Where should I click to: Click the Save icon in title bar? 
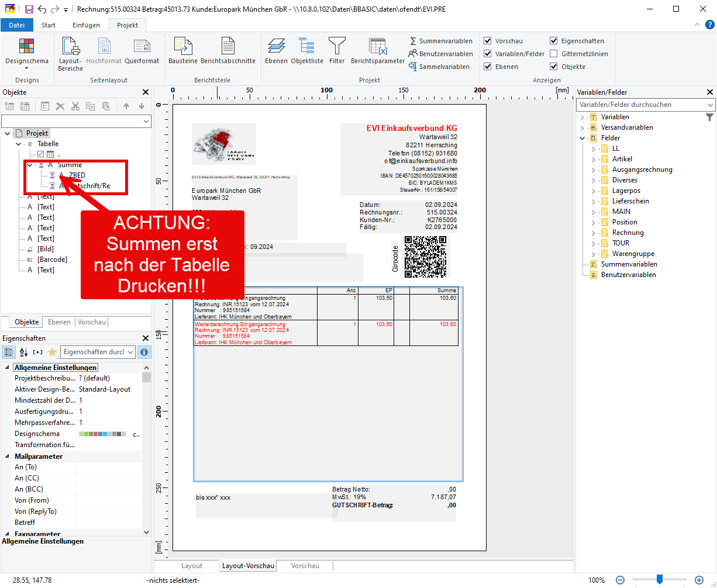point(29,9)
